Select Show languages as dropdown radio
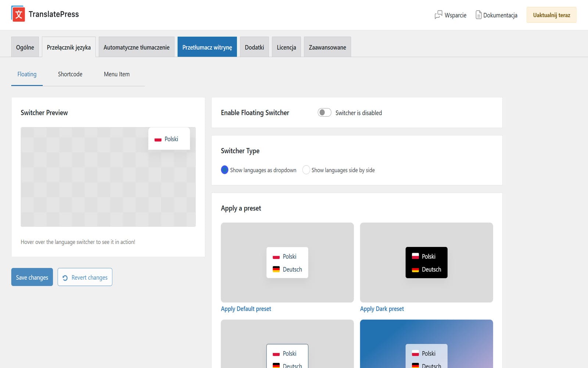The width and height of the screenshot is (588, 368). pyautogui.click(x=225, y=170)
